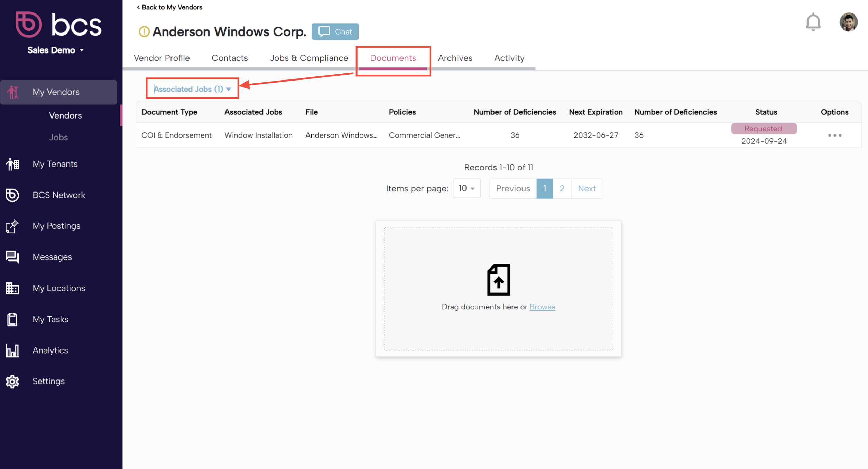Click the Window Installation job cell
Image resolution: width=868 pixels, height=469 pixels.
click(258, 135)
